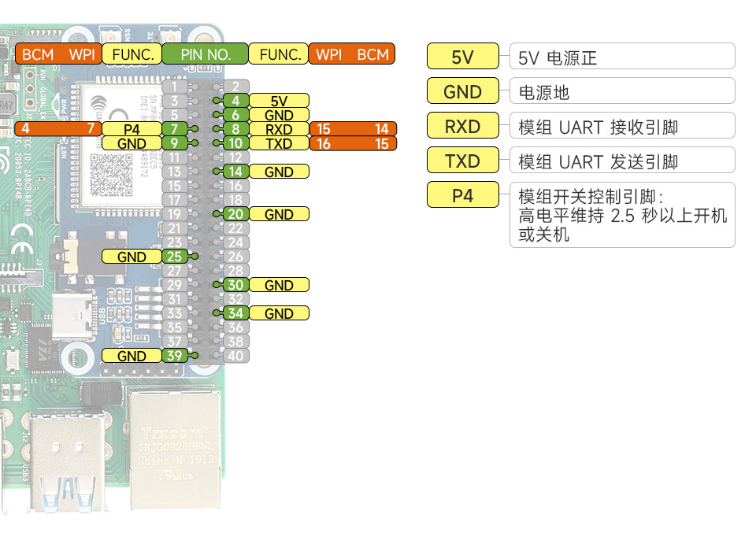756x551 pixels.
Task: Select the P4 legend entry in sidebar
Action: pos(462,194)
